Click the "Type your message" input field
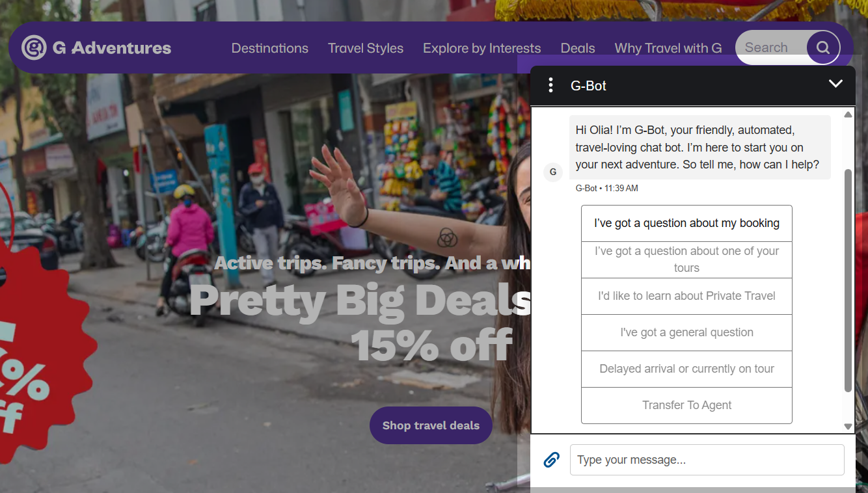Viewport: 868px width, 493px height. coord(707,459)
